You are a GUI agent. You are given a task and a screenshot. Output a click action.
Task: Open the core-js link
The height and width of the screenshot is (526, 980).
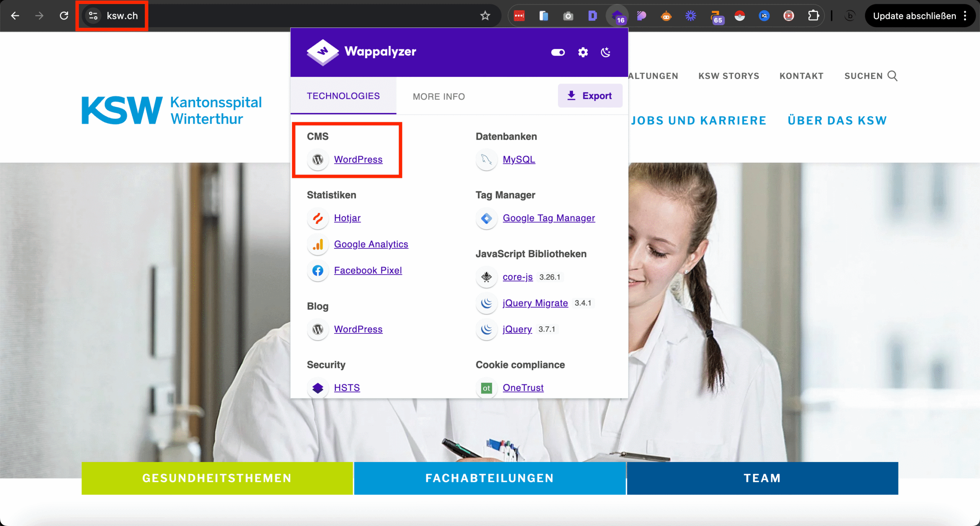518,277
